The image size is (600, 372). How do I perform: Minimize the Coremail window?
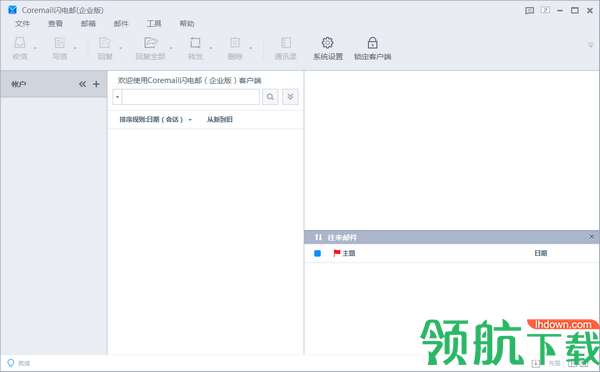tap(560, 11)
